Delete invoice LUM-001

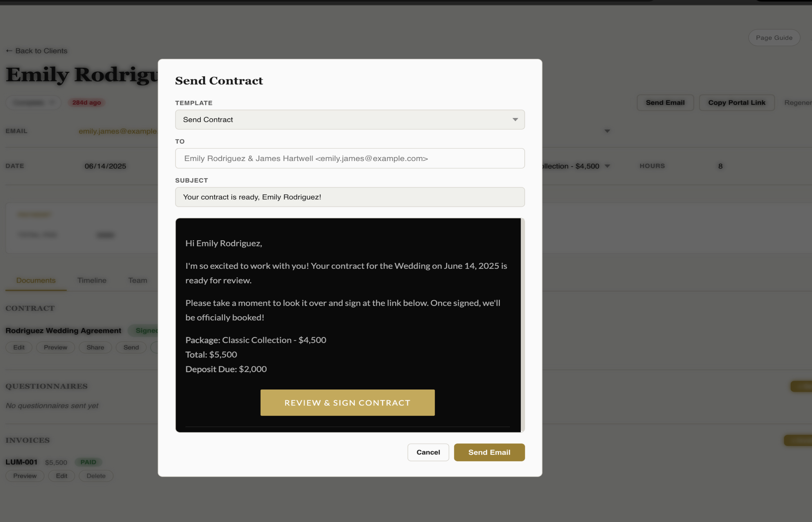click(x=96, y=476)
